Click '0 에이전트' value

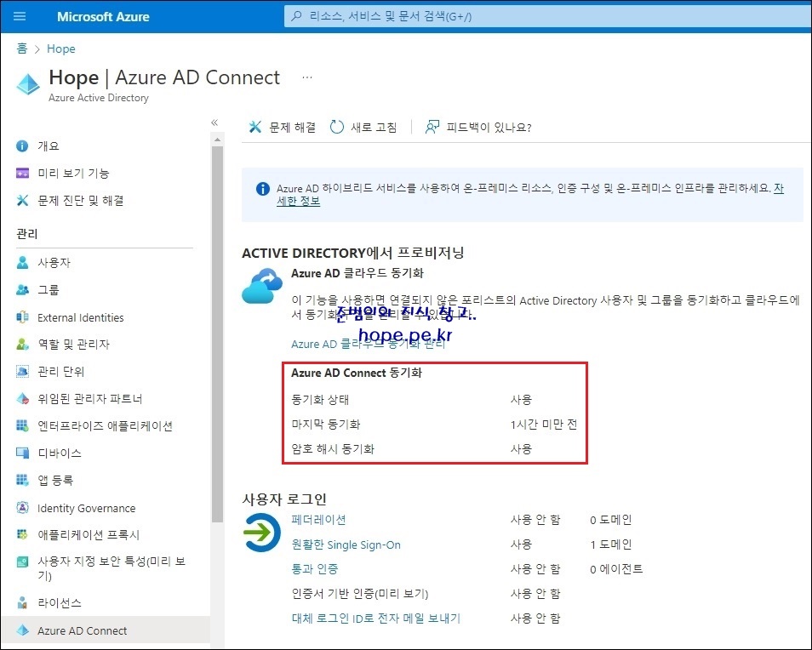pyautogui.click(x=616, y=568)
